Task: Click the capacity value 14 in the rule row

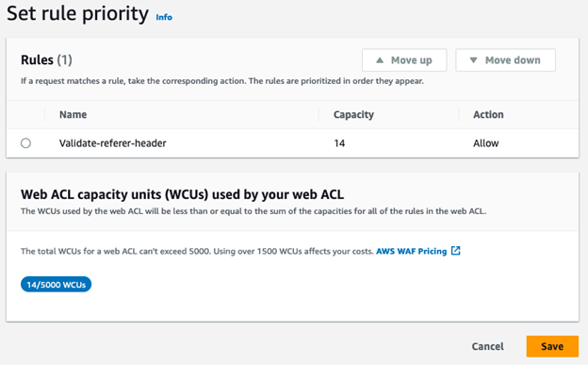Action: tap(339, 143)
